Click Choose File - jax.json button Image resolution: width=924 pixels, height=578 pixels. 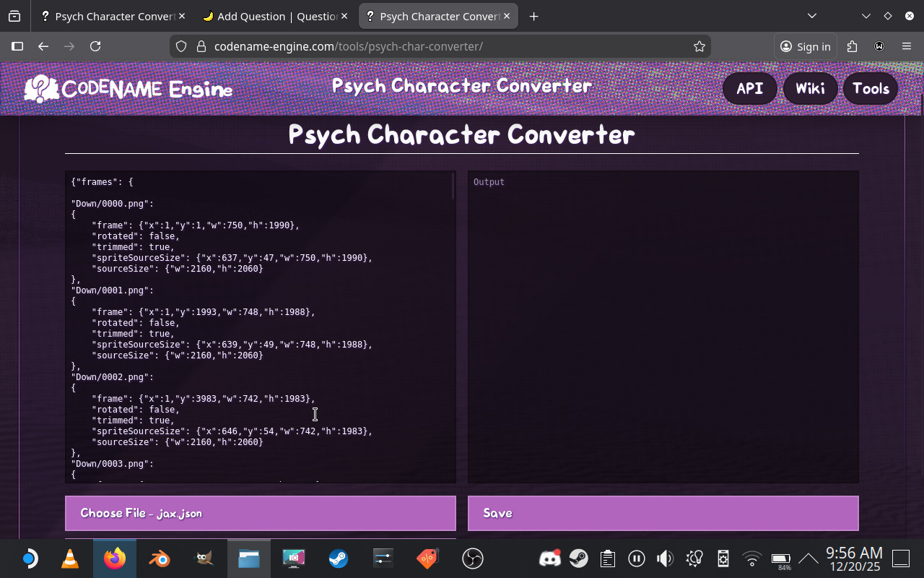[x=260, y=513]
